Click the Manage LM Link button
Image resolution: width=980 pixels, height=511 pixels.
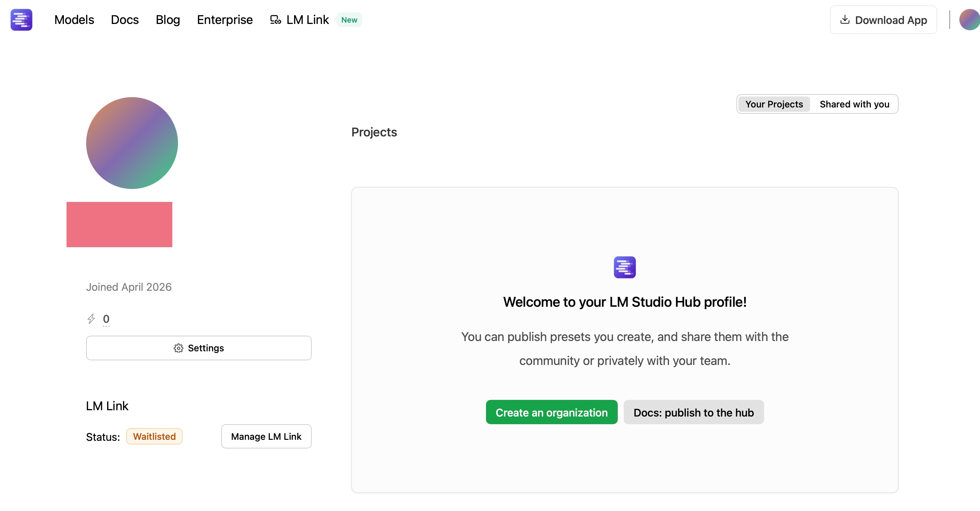pyautogui.click(x=266, y=436)
